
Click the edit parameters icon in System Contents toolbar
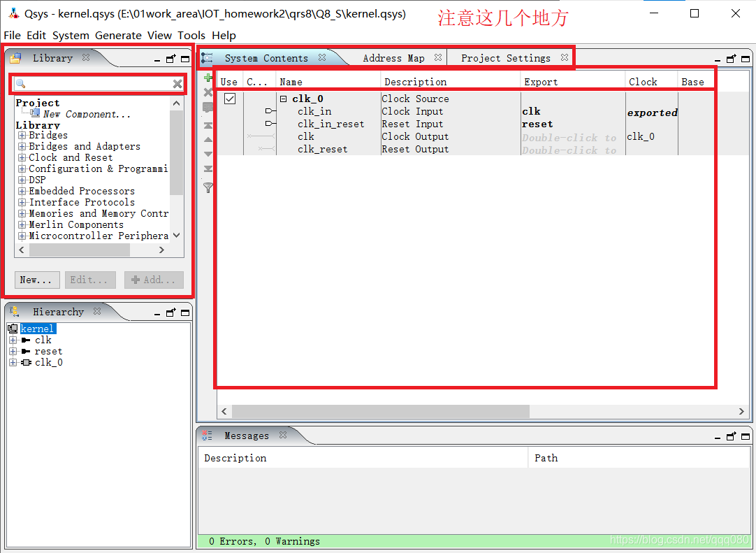(208, 108)
